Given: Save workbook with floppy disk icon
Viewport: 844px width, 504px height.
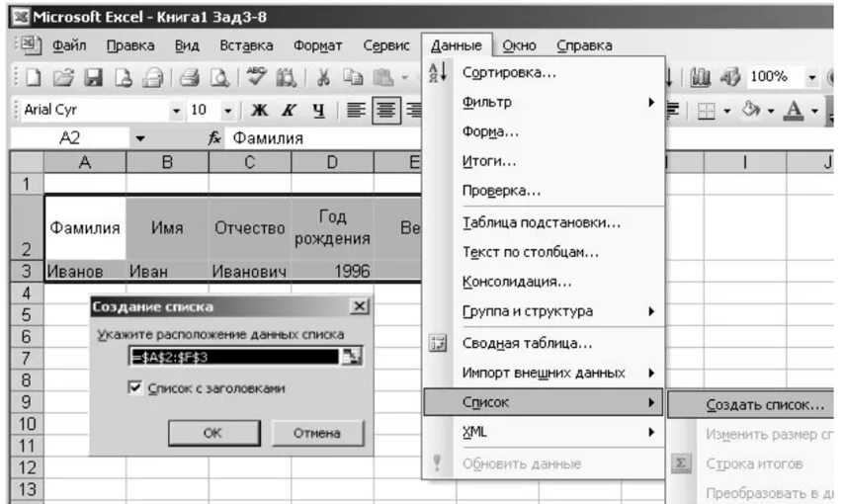Looking at the screenshot, I should (93, 77).
